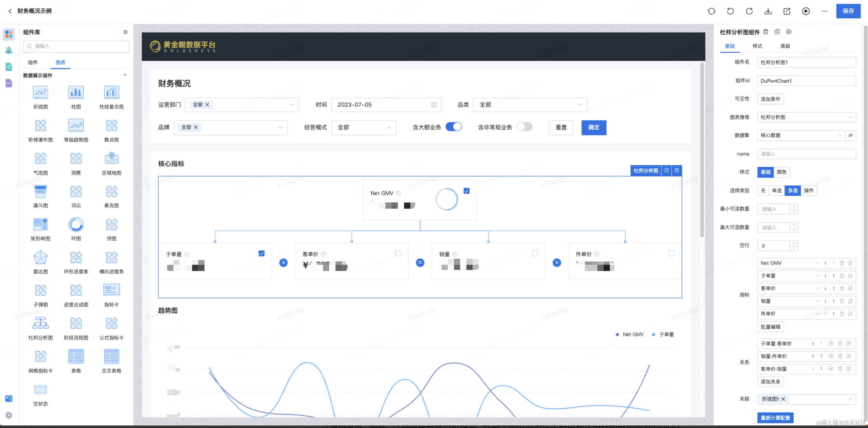The image size is (868, 428).
Task: Expand the 经营模式 dropdown
Action: click(364, 127)
